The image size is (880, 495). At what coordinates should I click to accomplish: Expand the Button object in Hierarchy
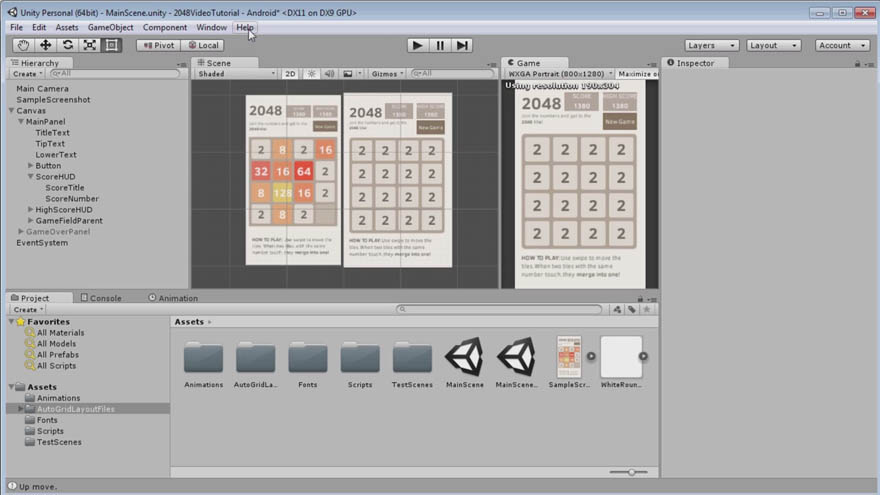[30, 166]
